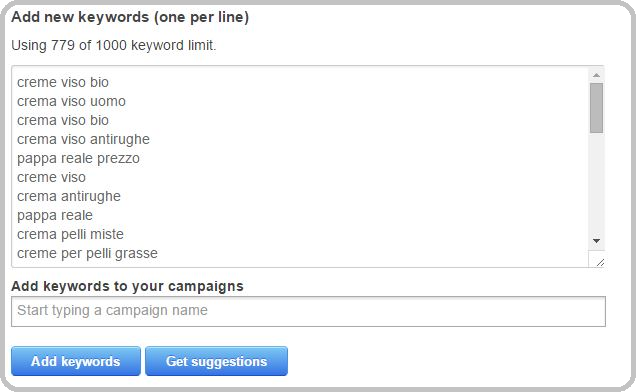Click the scrollbar track below the thumb
This screenshot has width=636, height=392.
coord(596,183)
